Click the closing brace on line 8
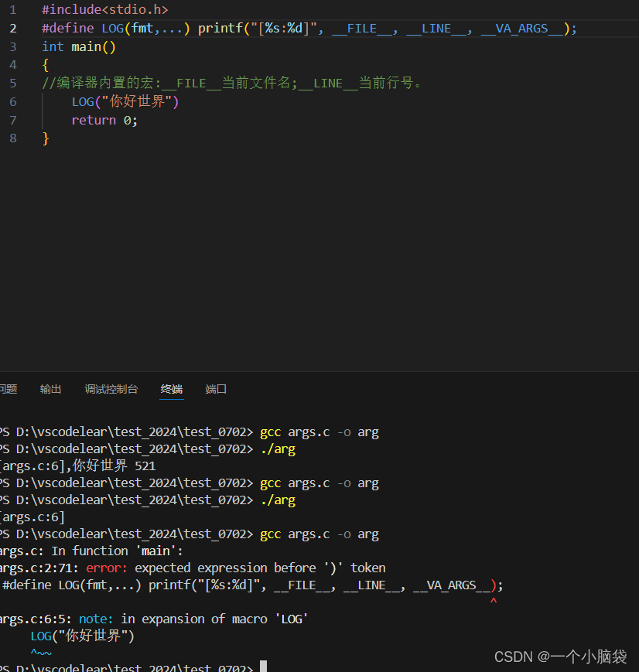The height and width of the screenshot is (672, 639). pos(46,138)
